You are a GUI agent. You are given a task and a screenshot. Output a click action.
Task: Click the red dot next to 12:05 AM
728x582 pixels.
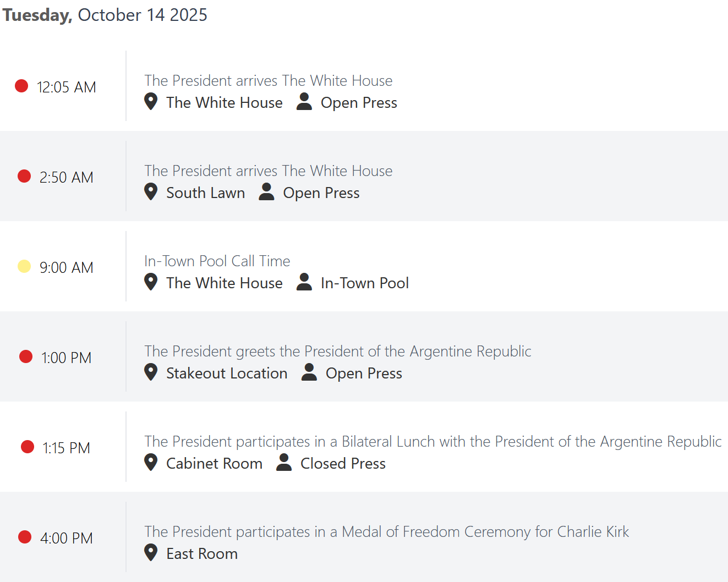click(21, 86)
